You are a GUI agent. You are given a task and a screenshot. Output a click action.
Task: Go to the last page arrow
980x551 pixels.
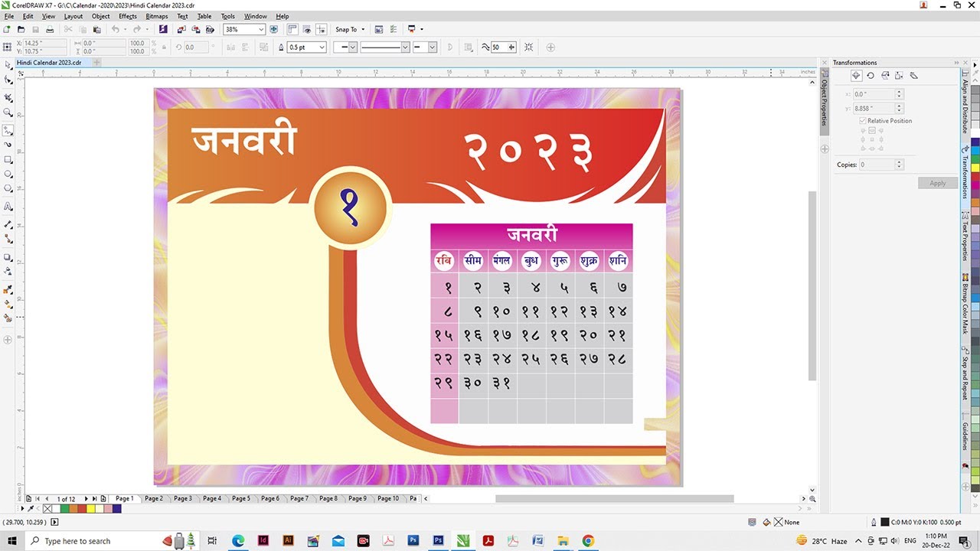[x=94, y=499]
